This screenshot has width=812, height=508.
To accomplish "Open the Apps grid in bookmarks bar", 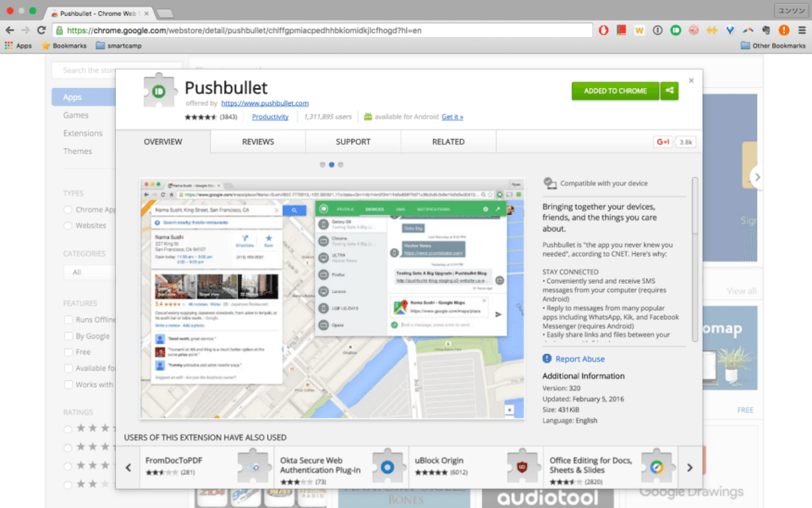I will coord(18,46).
